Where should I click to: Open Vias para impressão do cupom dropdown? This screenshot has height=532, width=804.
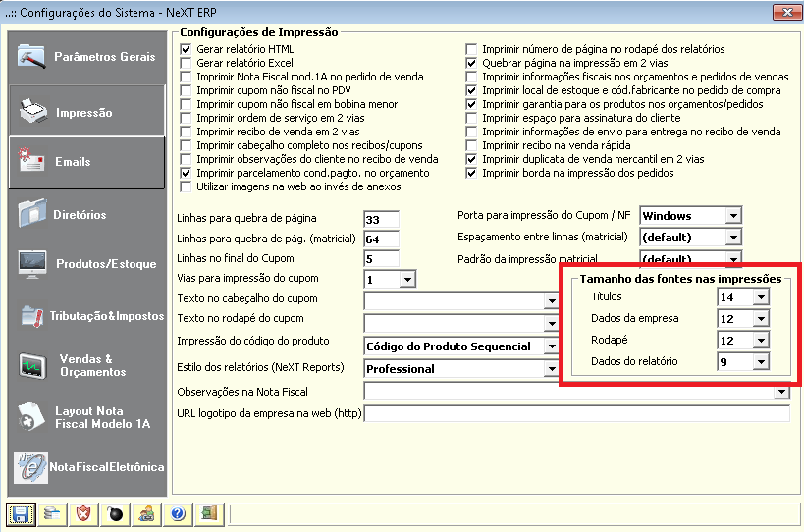pos(407,280)
